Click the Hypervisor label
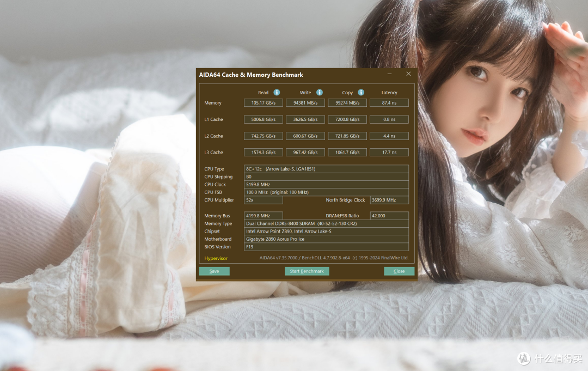Screen dimensions: 588x371 click(x=216, y=258)
